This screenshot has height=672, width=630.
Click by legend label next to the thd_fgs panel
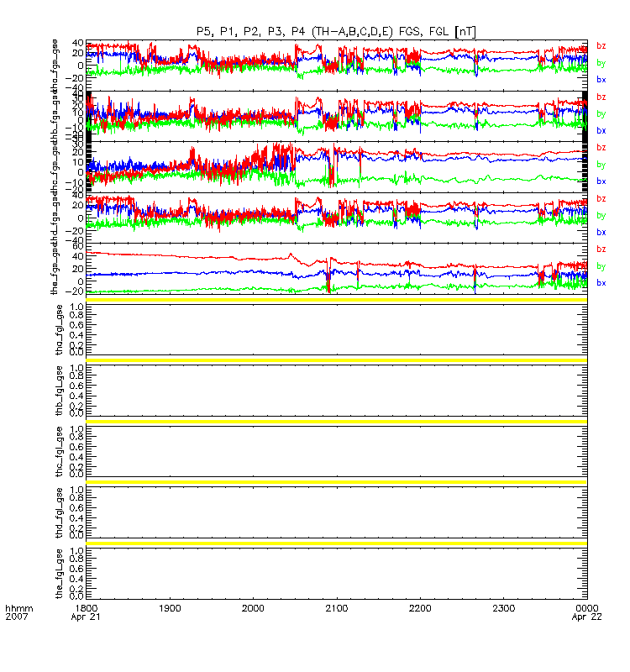(x=601, y=216)
